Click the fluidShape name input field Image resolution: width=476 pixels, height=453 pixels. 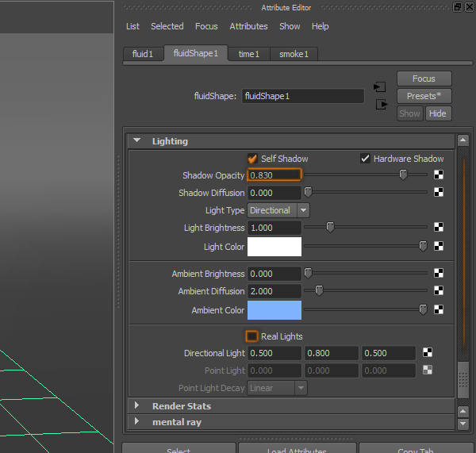(x=302, y=96)
